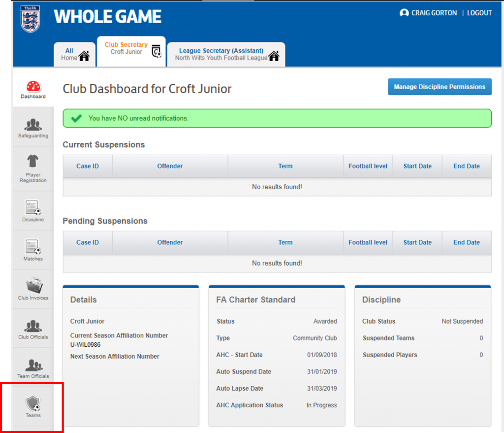Switch to All Home tab

pos(75,54)
